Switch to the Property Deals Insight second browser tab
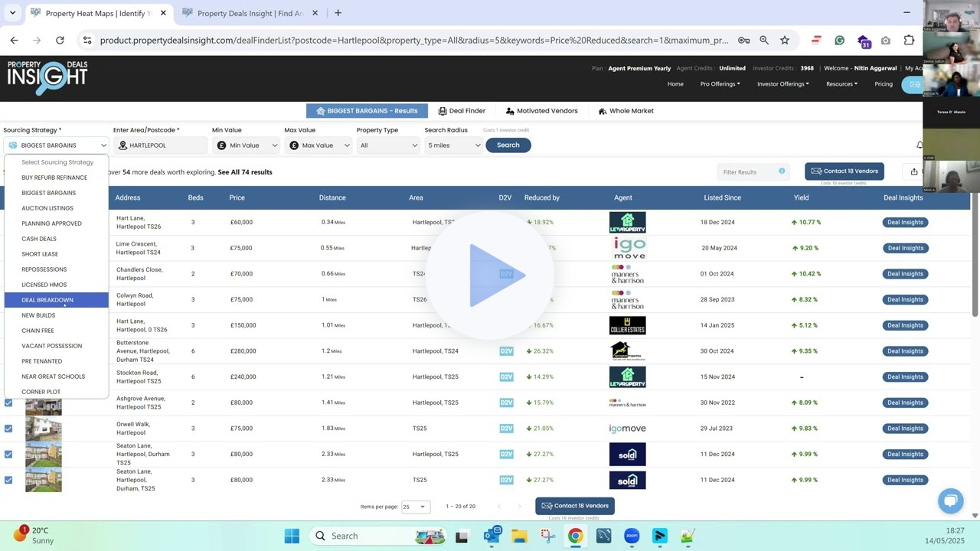980x551 pixels. 251,12
